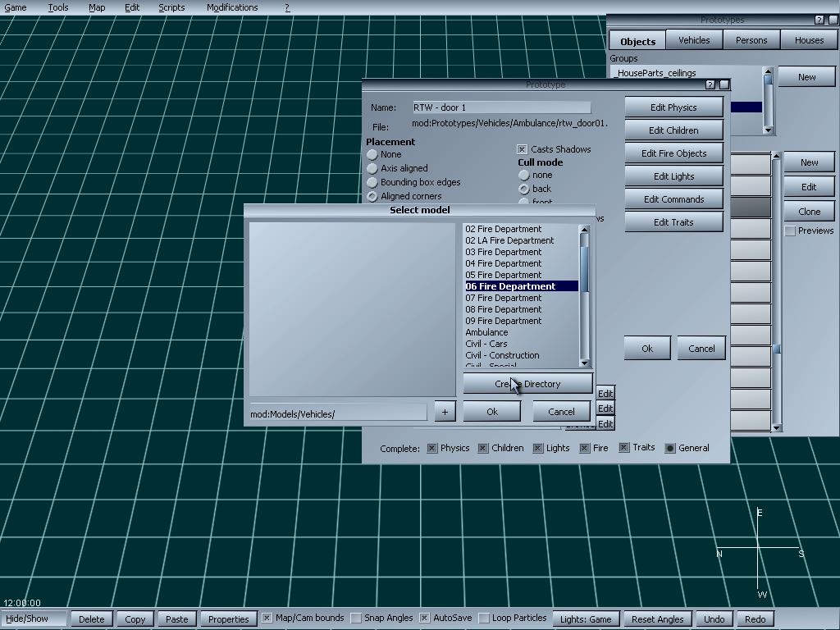The height and width of the screenshot is (630, 840).
Task: Click the up arrow of the Groups list
Action: pos(768,71)
